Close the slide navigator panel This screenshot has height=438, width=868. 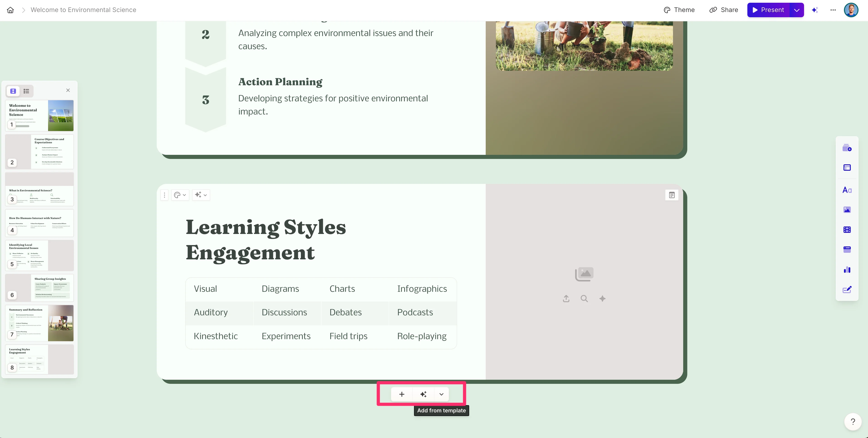click(x=68, y=90)
